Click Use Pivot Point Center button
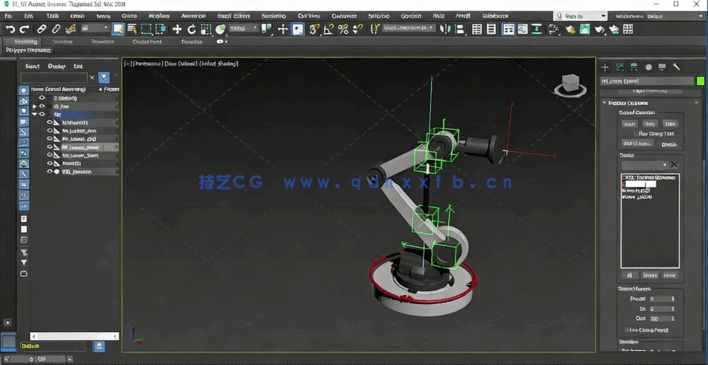 click(267, 29)
